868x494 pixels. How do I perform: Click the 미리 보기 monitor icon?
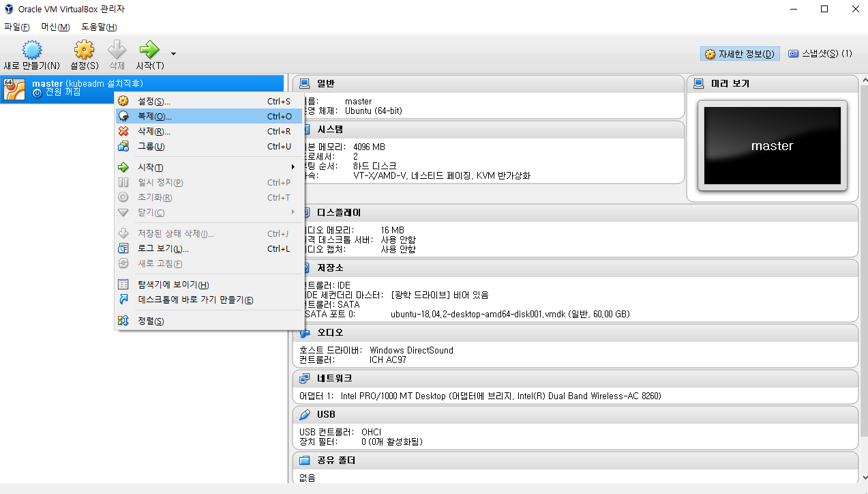click(x=698, y=83)
